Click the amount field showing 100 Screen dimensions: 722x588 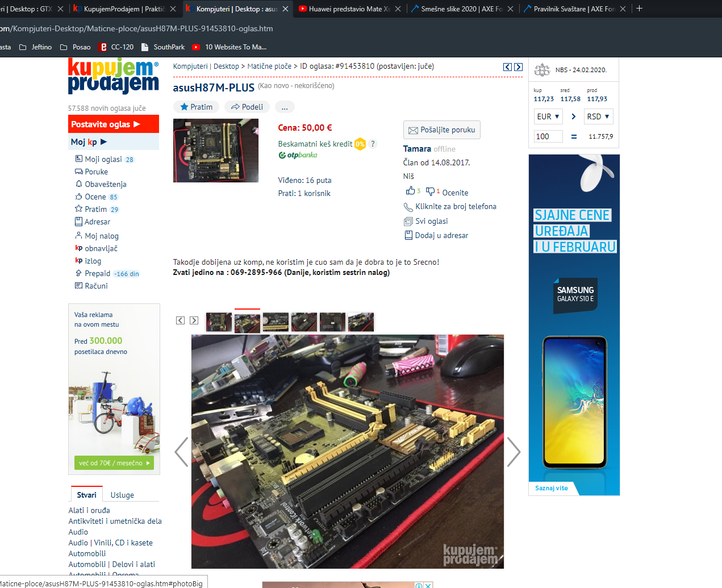pos(548,136)
